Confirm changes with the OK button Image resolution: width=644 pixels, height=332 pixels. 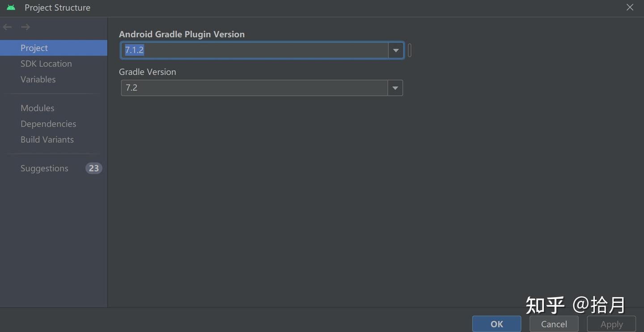(496, 324)
